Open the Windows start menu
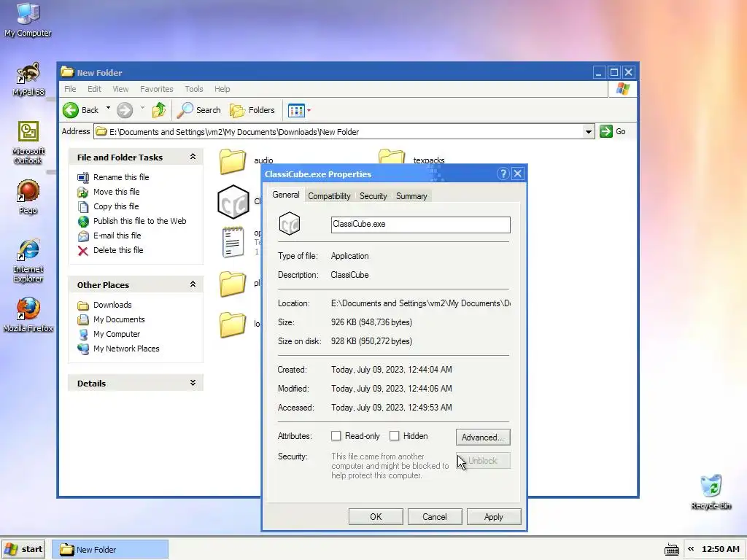The image size is (747, 560). [23, 549]
